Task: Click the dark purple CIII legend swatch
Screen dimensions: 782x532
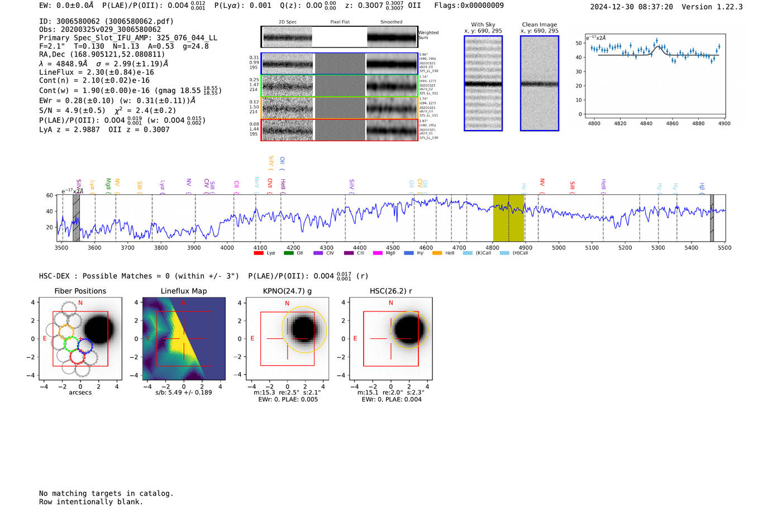Action: tap(349, 253)
